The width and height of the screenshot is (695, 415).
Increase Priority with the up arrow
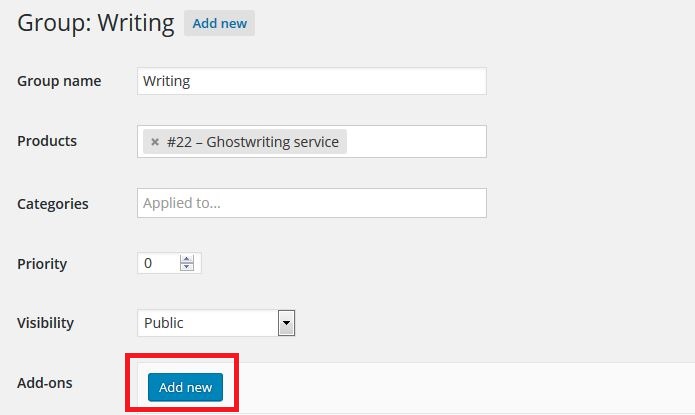tap(187, 259)
